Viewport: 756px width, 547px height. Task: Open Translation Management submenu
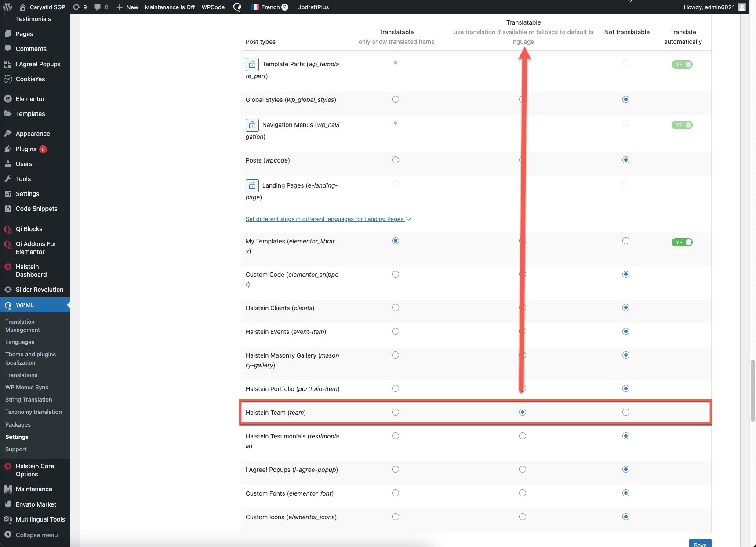pyautogui.click(x=22, y=326)
